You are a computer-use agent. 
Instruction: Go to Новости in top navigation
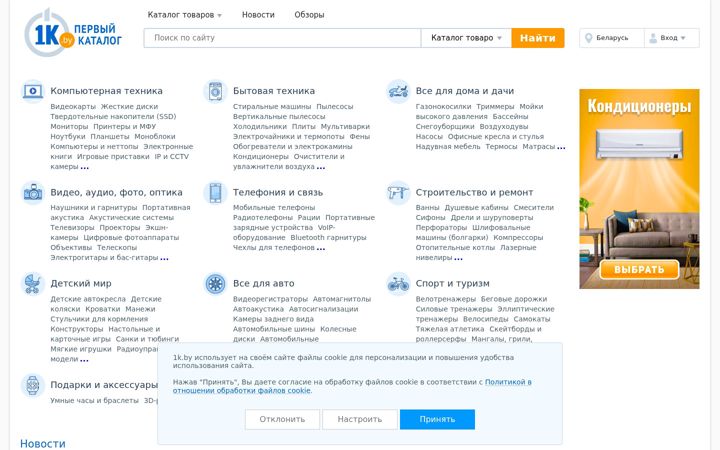tap(258, 15)
